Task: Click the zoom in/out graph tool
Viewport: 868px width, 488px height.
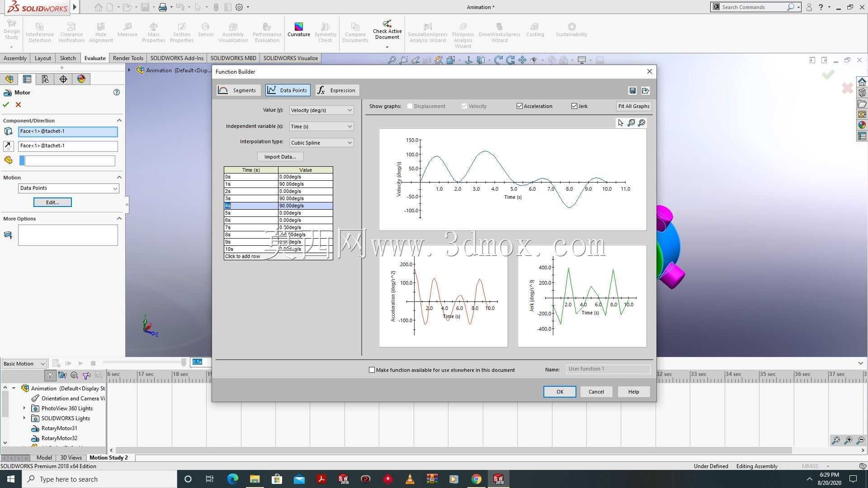Action: (642, 123)
